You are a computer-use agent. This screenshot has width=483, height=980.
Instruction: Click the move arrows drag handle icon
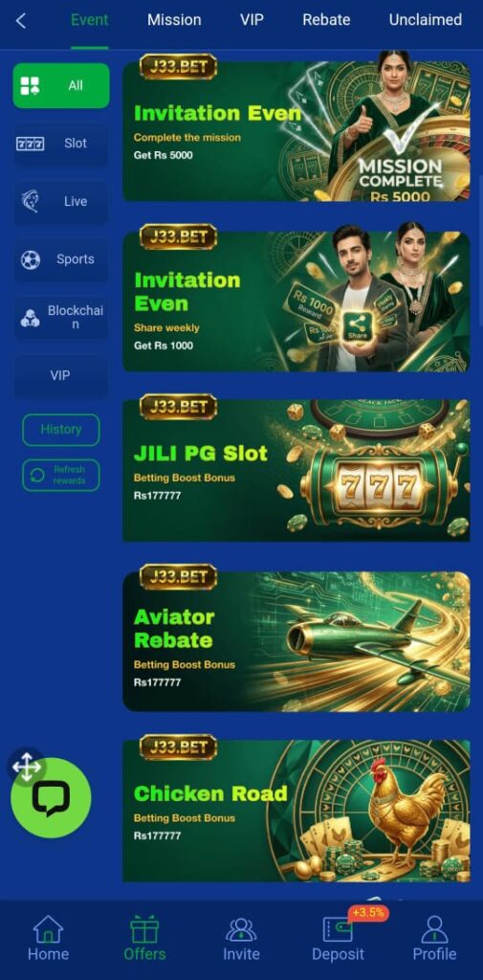point(26,767)
